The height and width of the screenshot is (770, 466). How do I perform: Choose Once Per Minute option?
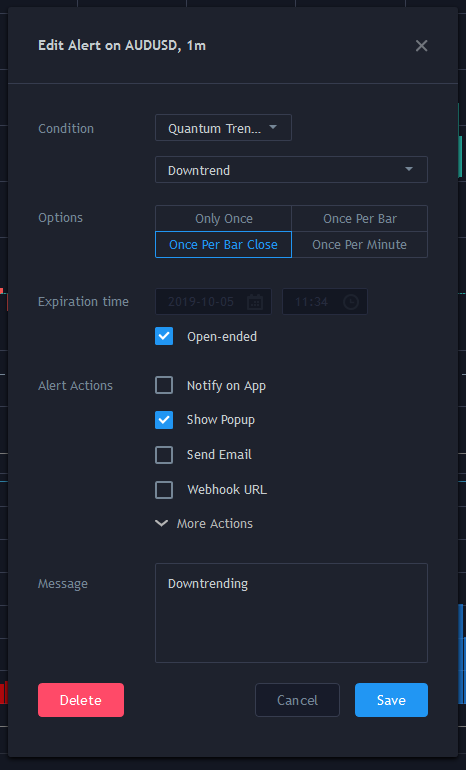[359, 245]
